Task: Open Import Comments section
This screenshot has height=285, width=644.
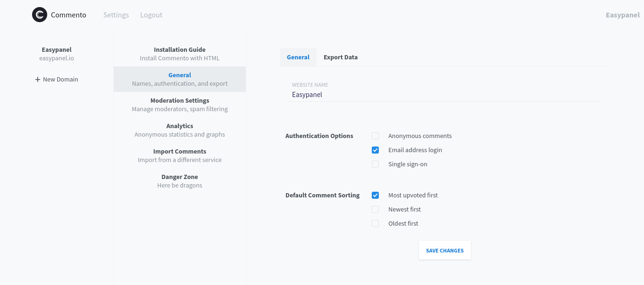Action: point(179,155)
